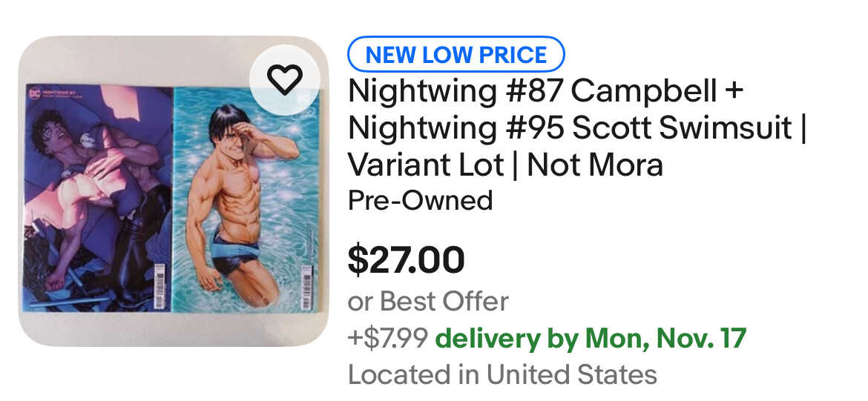Click 'delivery by Mon, Nov. 17' text

[x=591, y=339]
